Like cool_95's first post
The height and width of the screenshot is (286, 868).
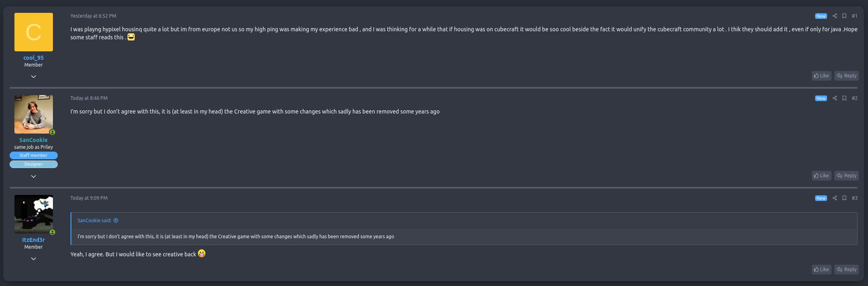click(821, 76)
